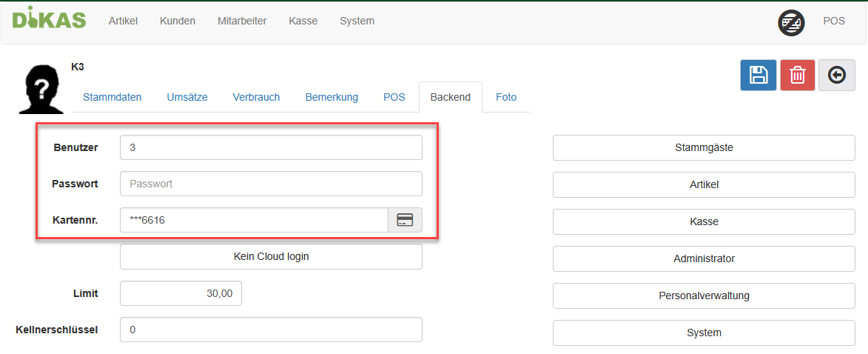The image size is (868, 354).
Task: Click into the Passwort field
Action: coord(271,184)
